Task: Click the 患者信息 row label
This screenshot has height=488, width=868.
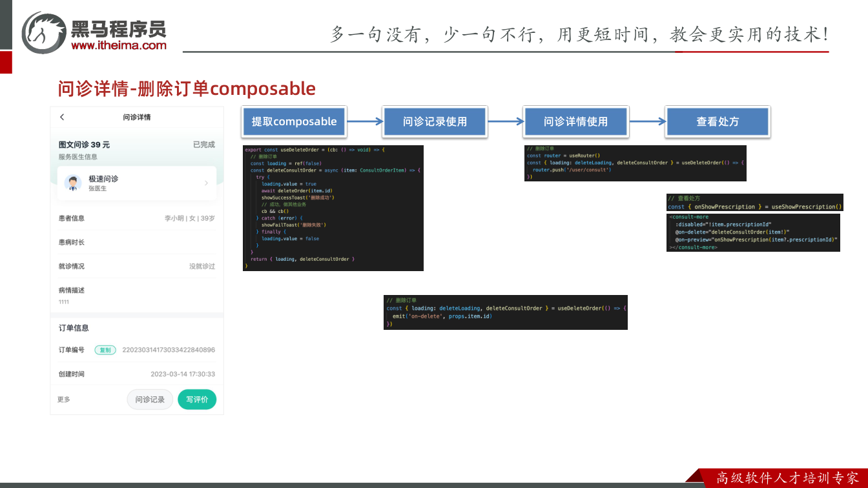Action: click(x=71, y=218)
